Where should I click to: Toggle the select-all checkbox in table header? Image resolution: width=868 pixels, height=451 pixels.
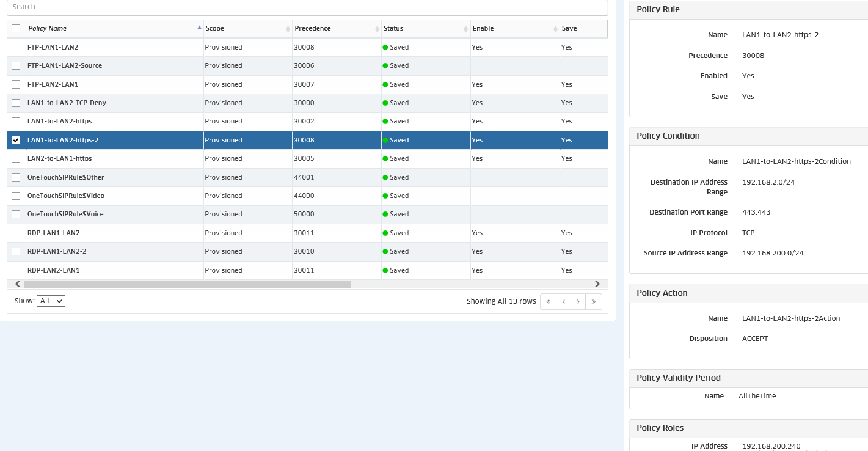coord(16,28)
